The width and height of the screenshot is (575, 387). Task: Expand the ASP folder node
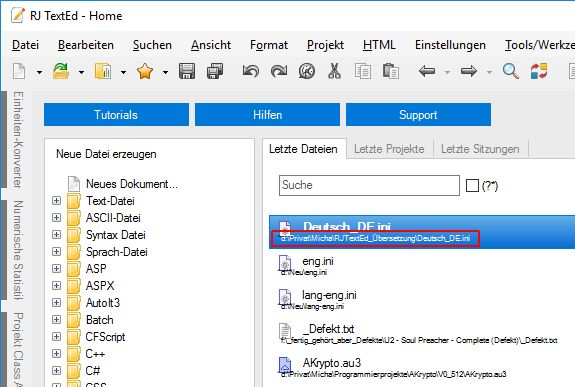coord(56,269)
